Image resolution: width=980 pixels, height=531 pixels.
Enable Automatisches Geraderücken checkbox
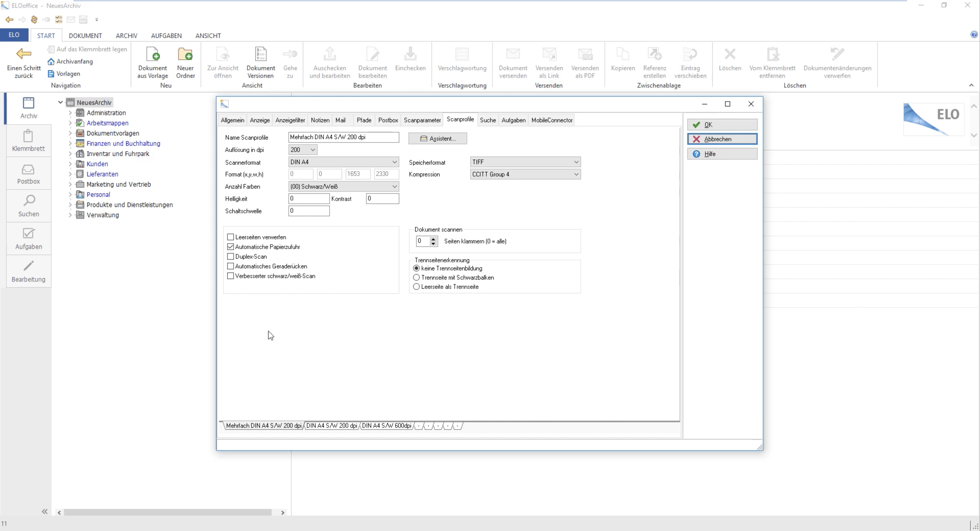click(x=230, y=266)
